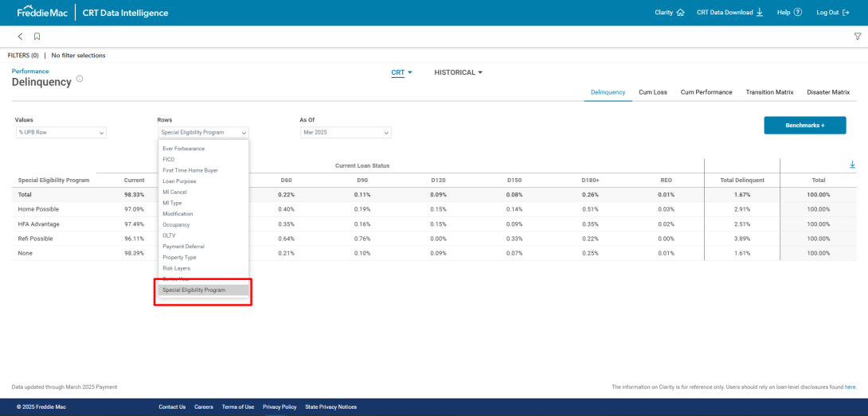Click the Performance breadcrumb link

30,72
